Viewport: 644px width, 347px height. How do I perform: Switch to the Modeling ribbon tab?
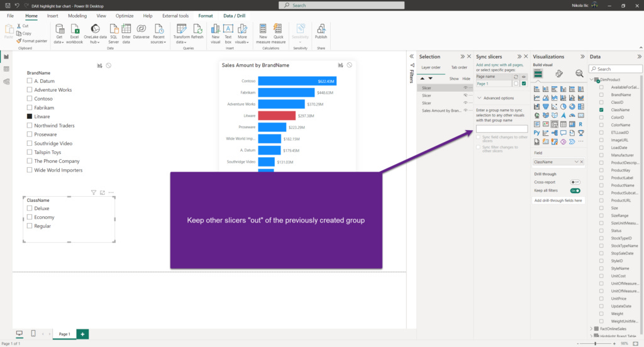point(77,16)
